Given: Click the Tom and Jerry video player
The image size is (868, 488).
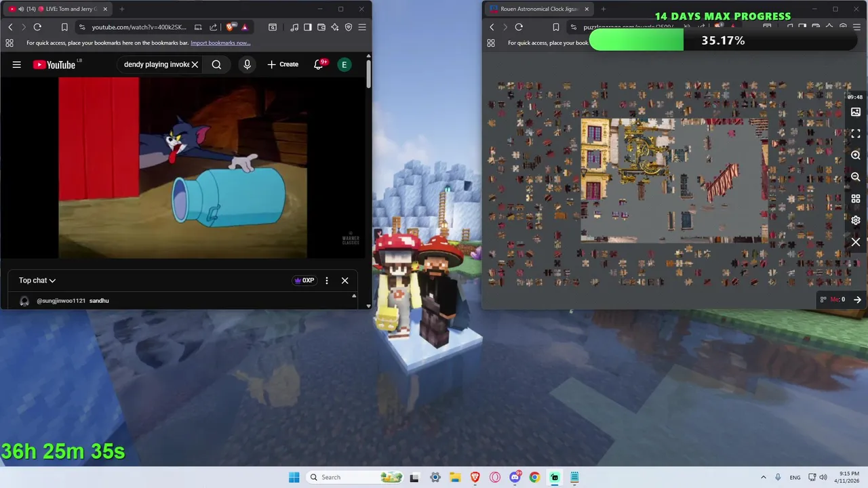Looking at the screenshot, I should point(183,167).
